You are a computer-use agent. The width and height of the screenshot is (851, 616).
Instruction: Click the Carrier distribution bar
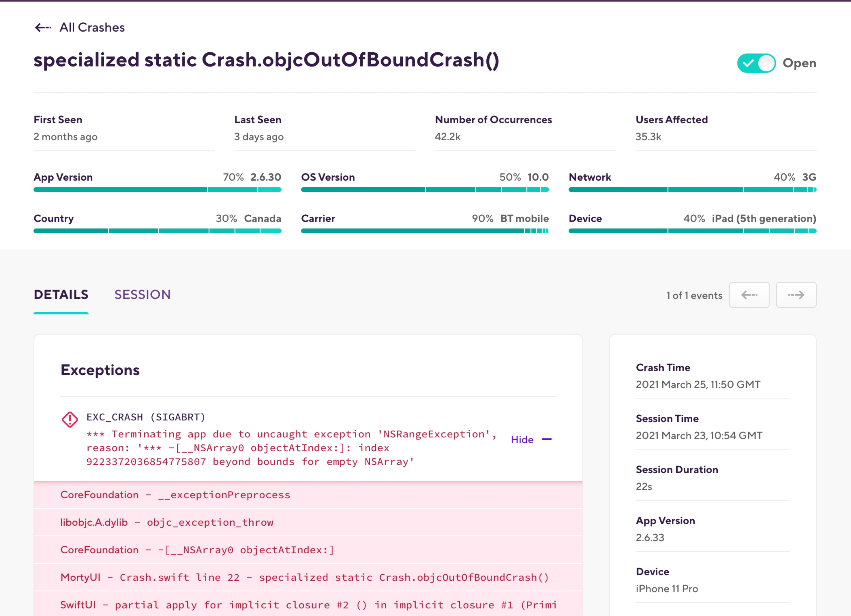pyautogui.click(x=425, y=231)
